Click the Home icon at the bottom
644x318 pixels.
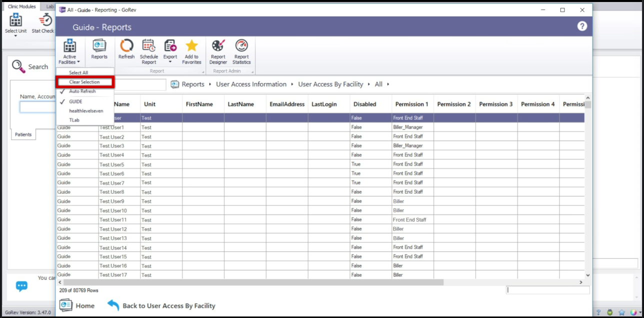coord(66,305)
